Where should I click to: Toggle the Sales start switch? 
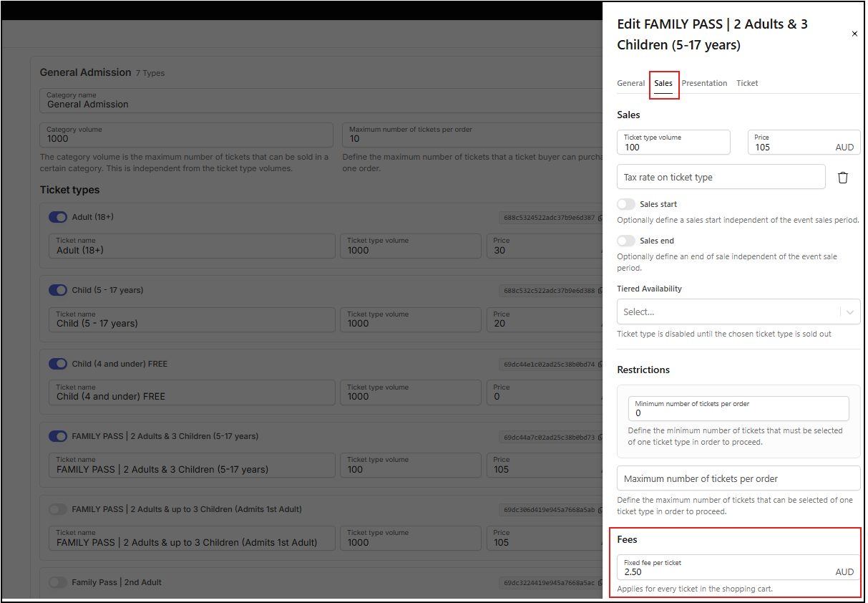[626, 204]
